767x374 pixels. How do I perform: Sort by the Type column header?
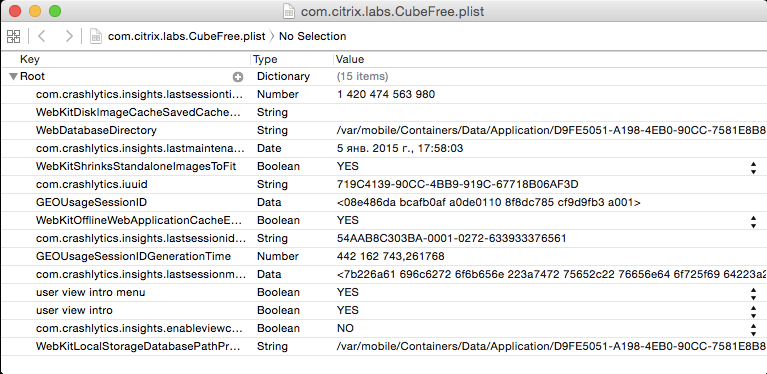click(x=266, y=59)
